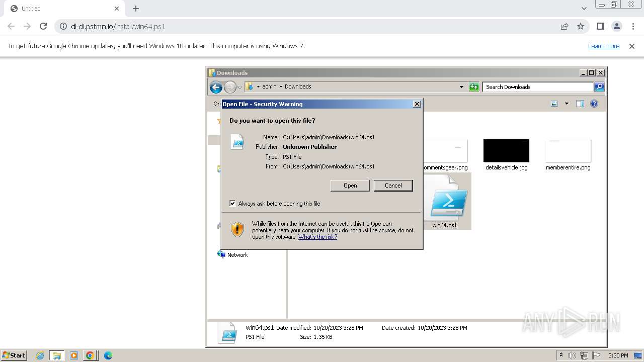
Task: Click the Downloads breadcrumb in address bar
Action: (x=298, y=86)
